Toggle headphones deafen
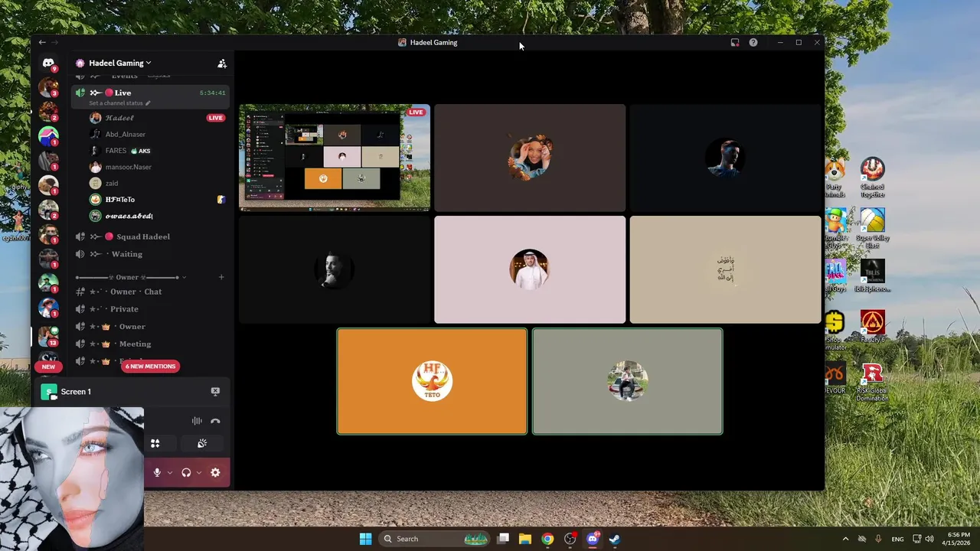The width and height of the screenshot is (980, 551). pos(186,473)
